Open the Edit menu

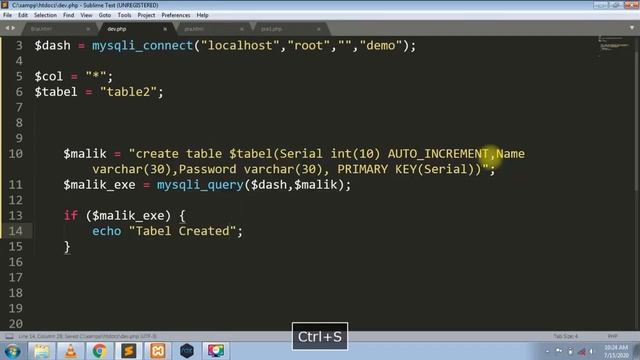tap(23, 15)
